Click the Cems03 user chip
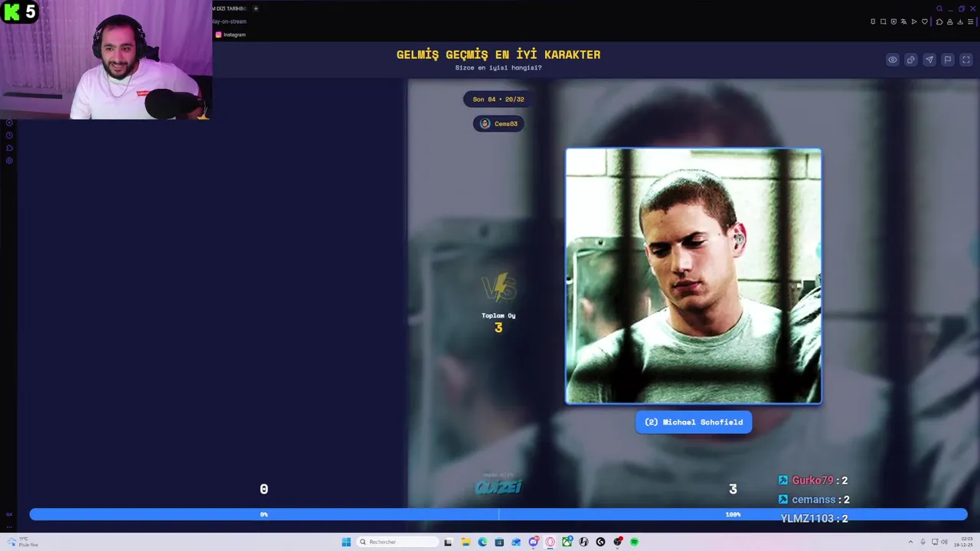Viewport: 980px width, 551px height. [x=498, y=123]
